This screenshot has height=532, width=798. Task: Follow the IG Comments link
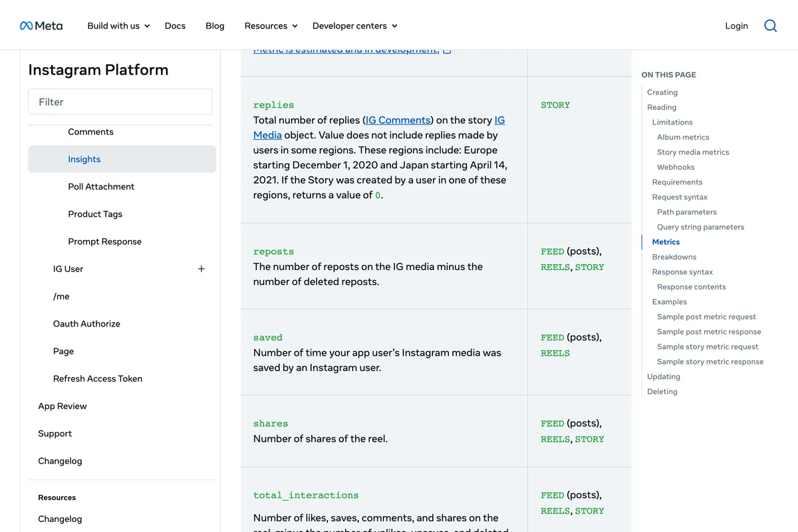398,120
